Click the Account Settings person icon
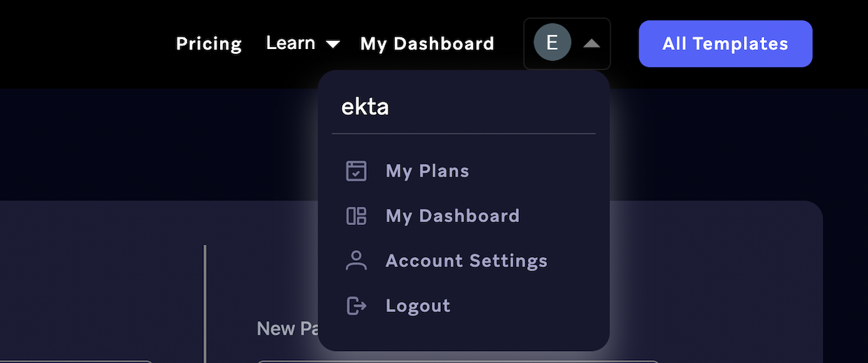The image size is (868, 363). pyautogui.click(x=356, y=261)
